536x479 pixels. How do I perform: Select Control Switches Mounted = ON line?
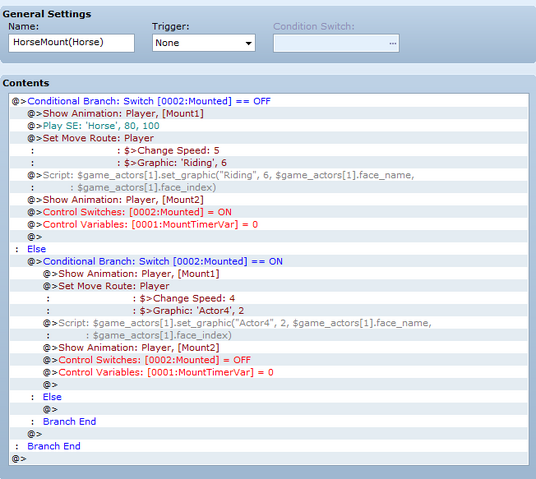click(268, 212)
